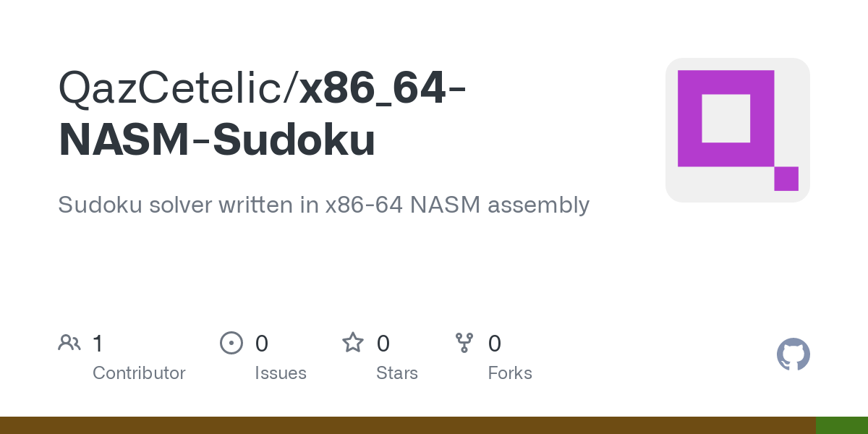Image resolution: width=868 pixels, height=434 pixels.
Task: Click the forks count number
Action: [x=495, y=344]
